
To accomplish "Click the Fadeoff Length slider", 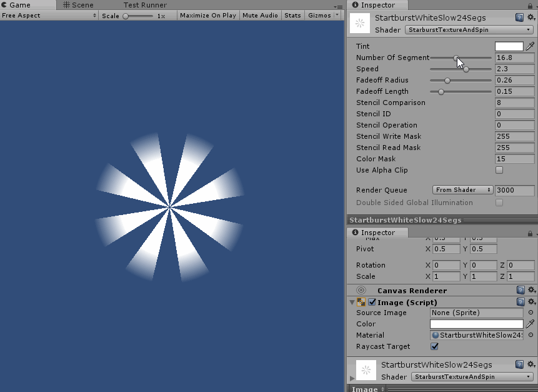I will [x=461, y=92].
